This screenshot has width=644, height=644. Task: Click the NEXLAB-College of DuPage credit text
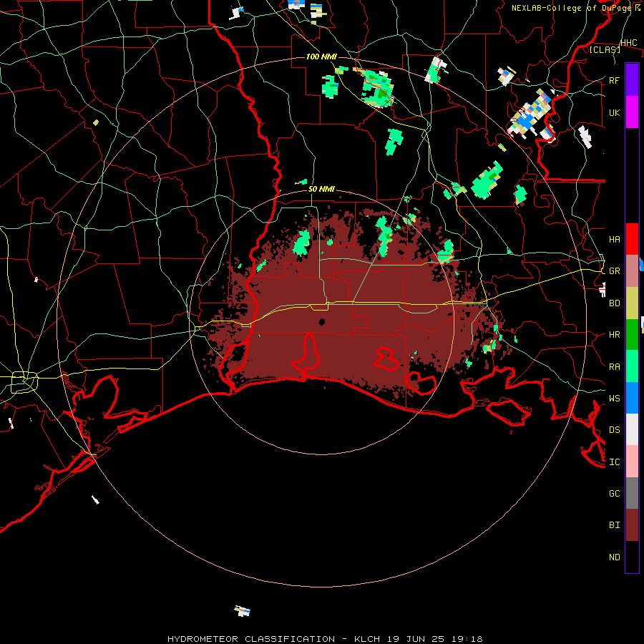pos(573,8)
